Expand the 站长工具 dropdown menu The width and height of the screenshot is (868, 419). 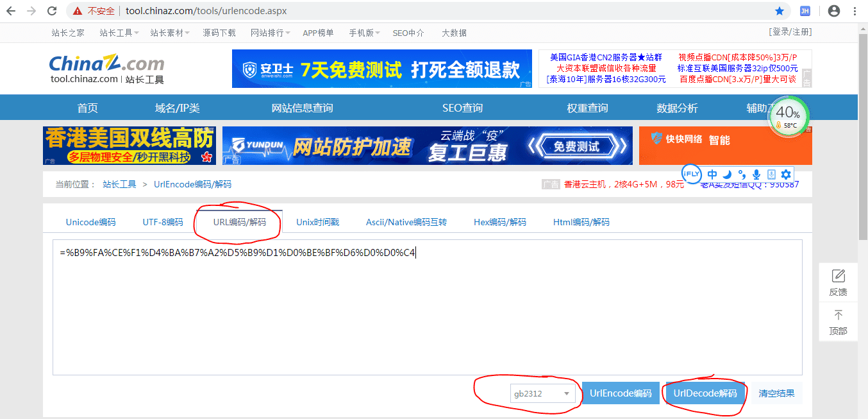tap(119, 33)
